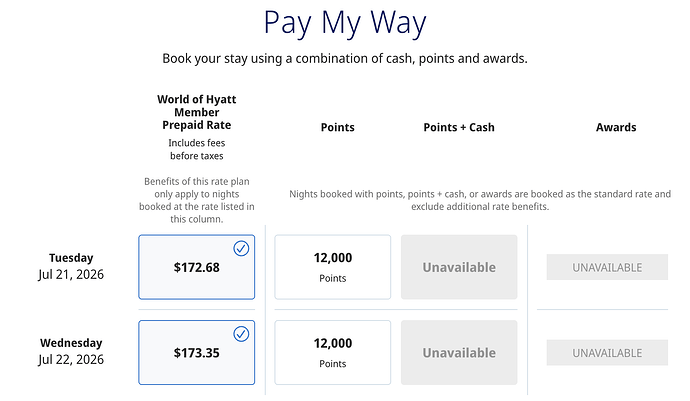Click the Pay My Way heading

tap(345, 22)
